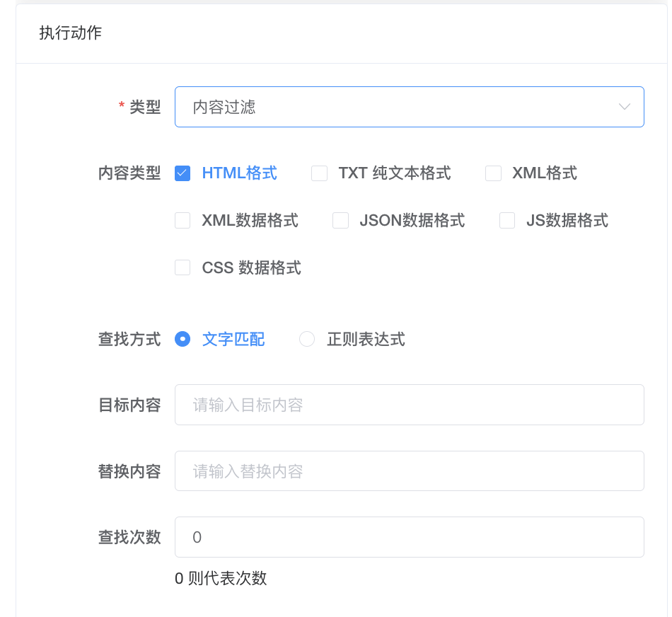Viewport: 672px width, 617px height.
Task: Uncheck the HTML格式 checkbox
Action: point(183,173)
